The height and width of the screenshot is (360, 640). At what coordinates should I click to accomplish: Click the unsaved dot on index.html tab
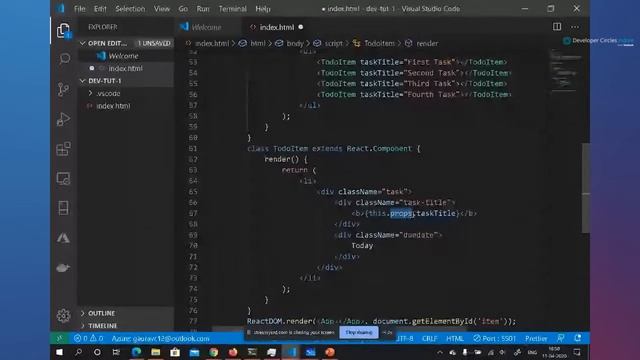[301, 27]
